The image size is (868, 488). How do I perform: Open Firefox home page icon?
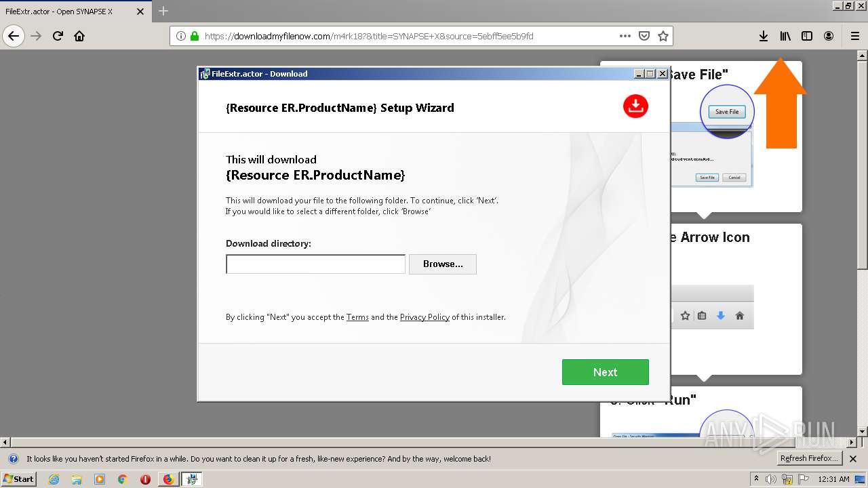click(79, 36)
